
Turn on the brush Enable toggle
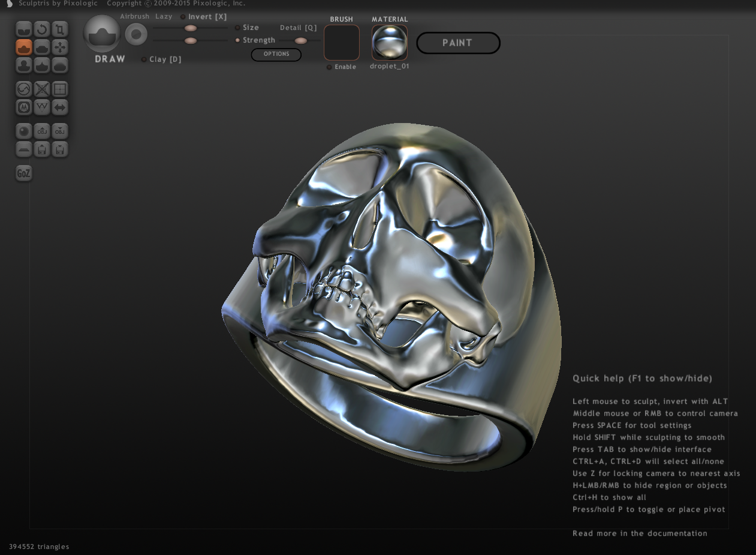329,67
